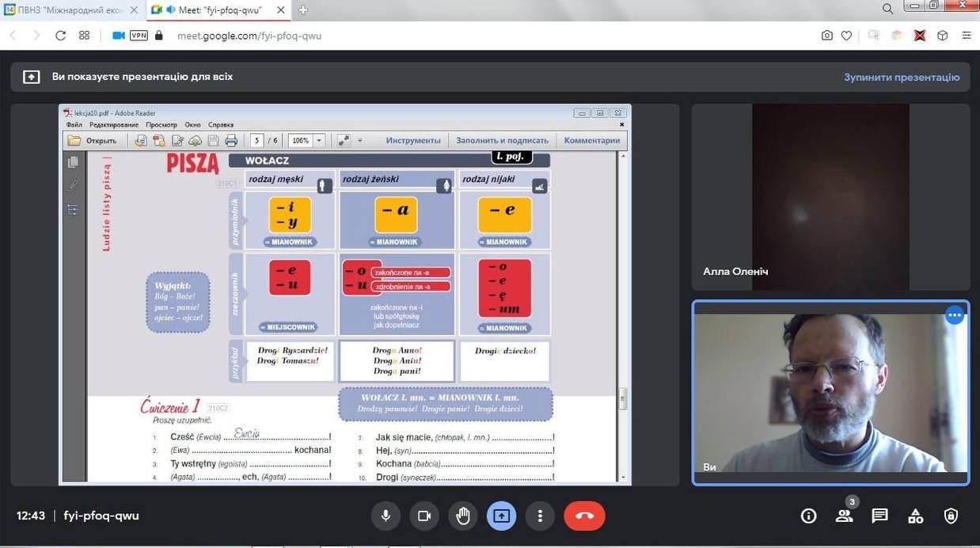980x548 pixels.
Task: Click the create PDF page icon in Reader
Action: pos(140,140)
